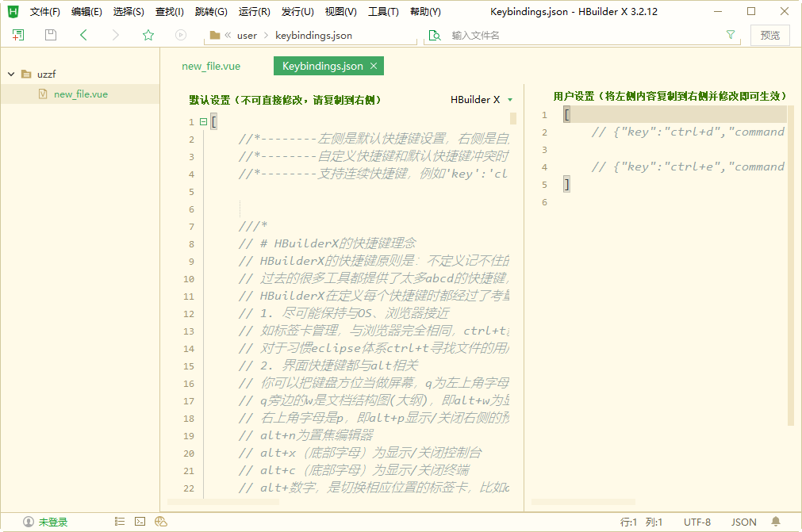Click the 用户设置 header label
This screenshot has width=802, height=532.
pyautogui.click(x=670, y=96)
